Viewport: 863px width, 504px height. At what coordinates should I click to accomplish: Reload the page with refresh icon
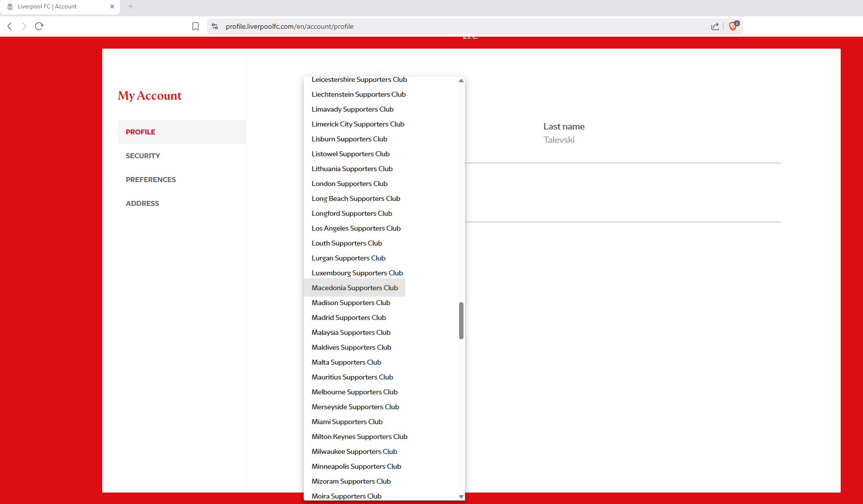click(39, 26)
